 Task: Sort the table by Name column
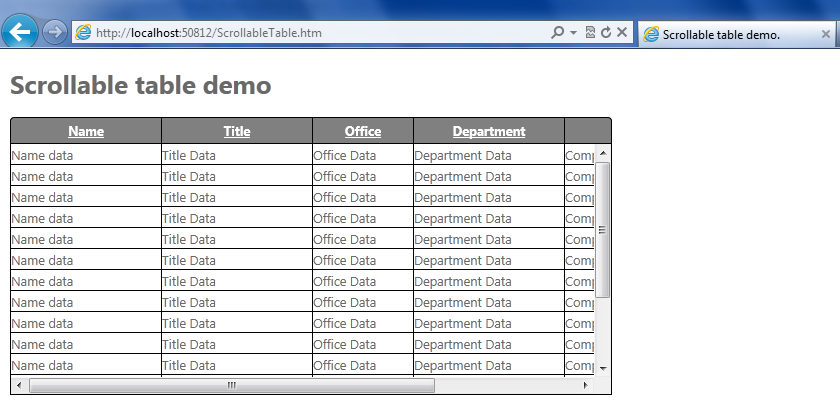click(86, 131)
